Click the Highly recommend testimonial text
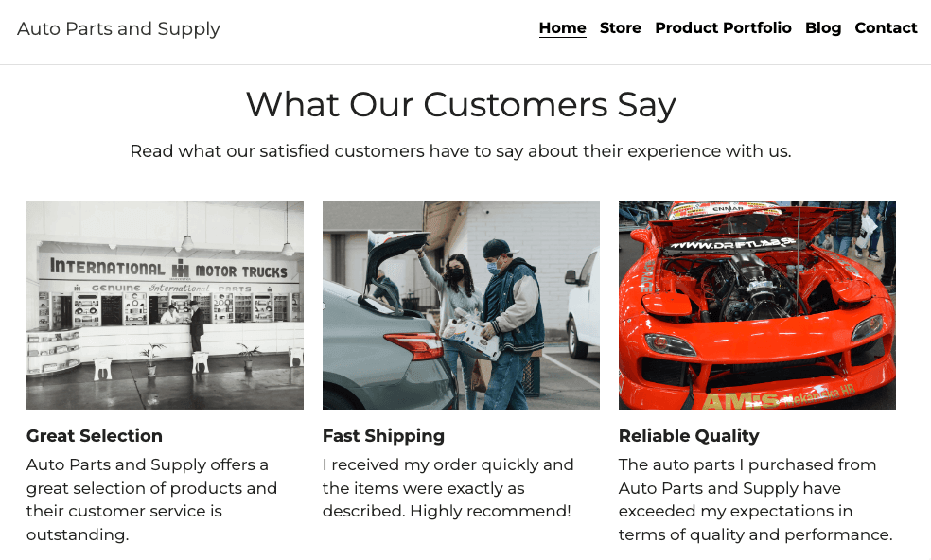Screen dimensions: 931x560 (448, 488)
